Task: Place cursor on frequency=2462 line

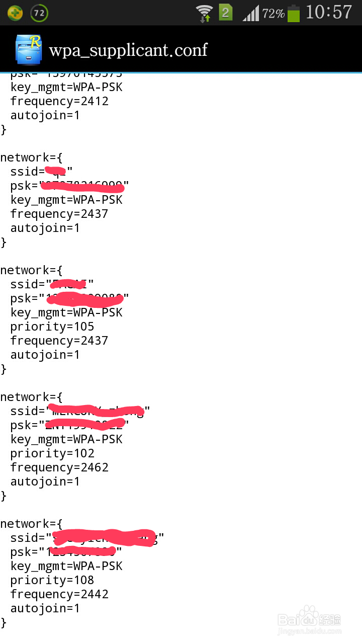Action: point(59,467)
